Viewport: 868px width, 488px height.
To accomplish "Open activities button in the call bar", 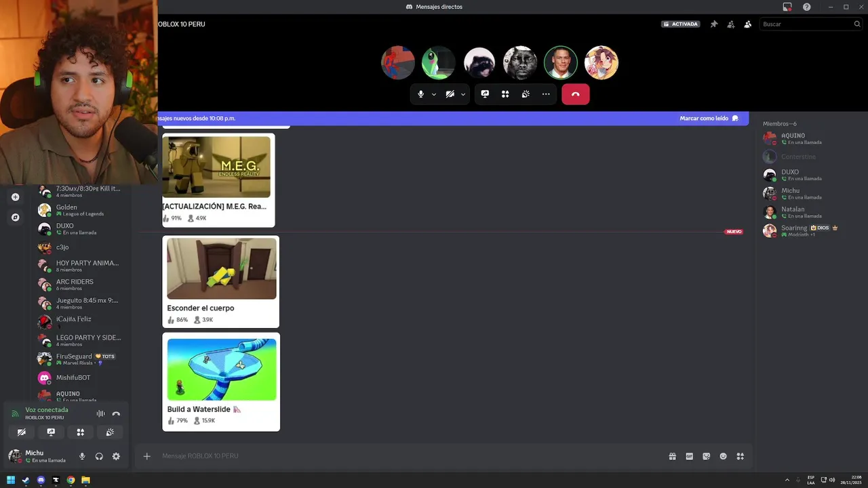I will click(x=505, y=94).
